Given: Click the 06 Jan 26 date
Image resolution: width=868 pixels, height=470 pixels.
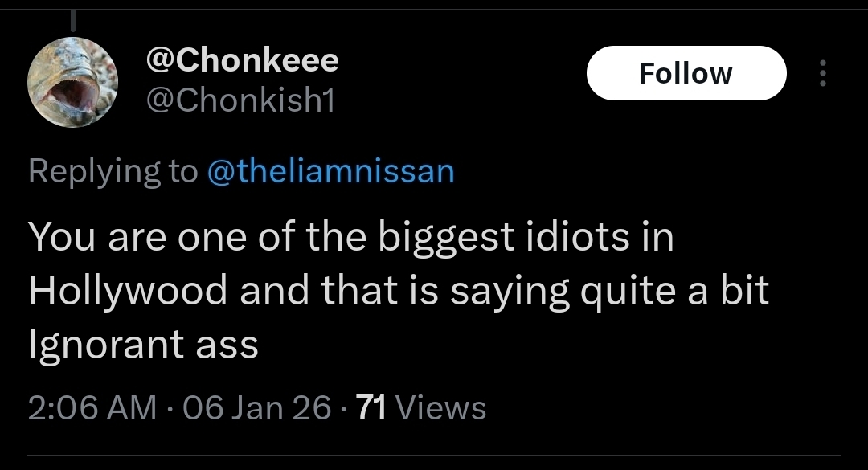Looking at the screenshot, I should point(257,408).
